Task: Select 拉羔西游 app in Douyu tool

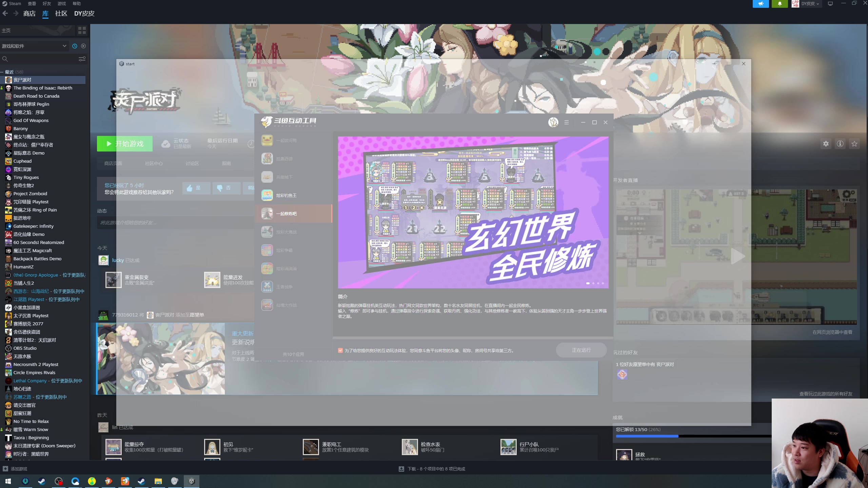Action: [293, 159]
